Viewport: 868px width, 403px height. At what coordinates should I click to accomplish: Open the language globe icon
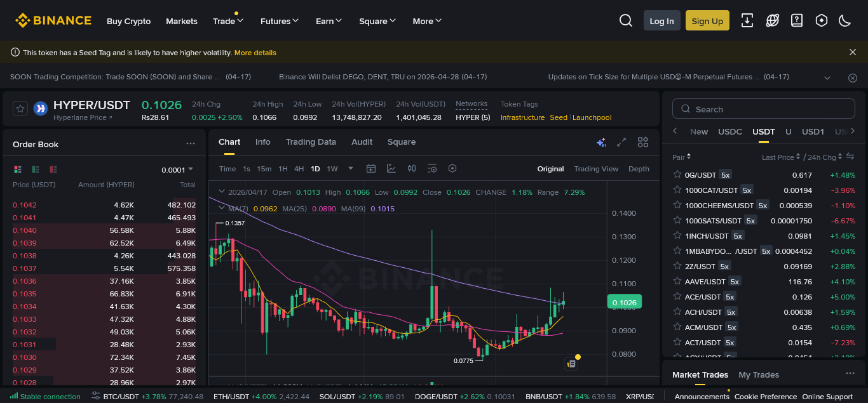coord(773,21)
